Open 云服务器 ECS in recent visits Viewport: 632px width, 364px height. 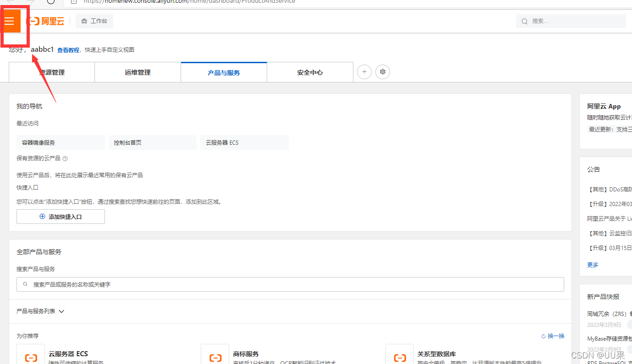(x=244, y=142)
